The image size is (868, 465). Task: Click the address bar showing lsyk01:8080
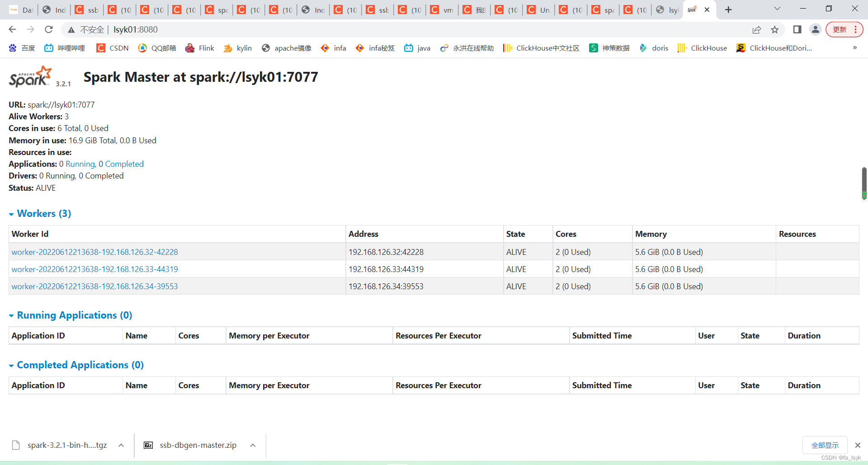click(x=407, y=29)
